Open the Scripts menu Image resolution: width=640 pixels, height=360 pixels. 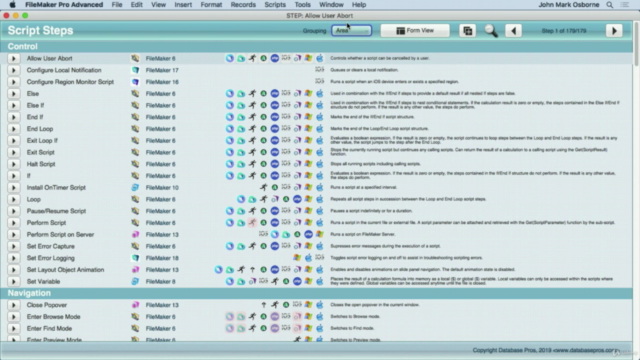tap(275, 5)
